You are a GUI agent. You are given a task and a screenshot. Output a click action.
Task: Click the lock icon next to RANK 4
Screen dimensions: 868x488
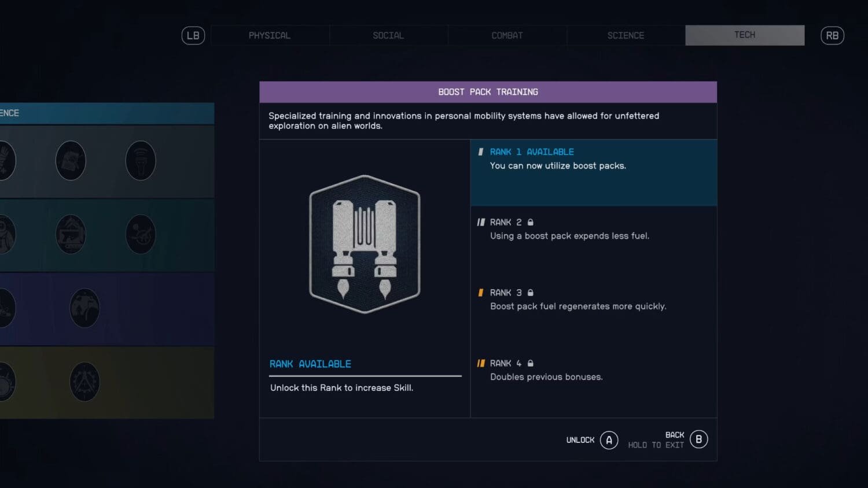click(x=530, y=363)
